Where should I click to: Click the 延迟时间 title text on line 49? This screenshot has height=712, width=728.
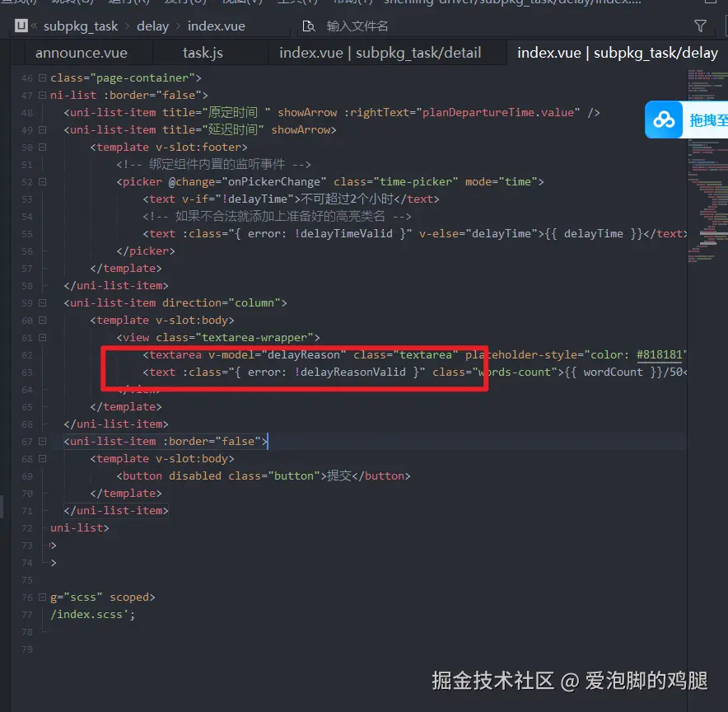point(232,129)
